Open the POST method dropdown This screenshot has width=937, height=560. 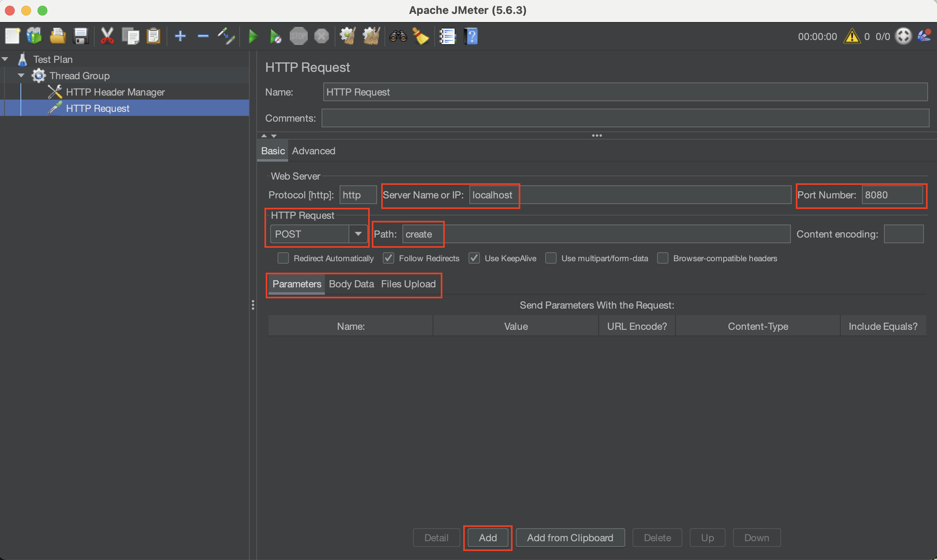click(358, 234)
